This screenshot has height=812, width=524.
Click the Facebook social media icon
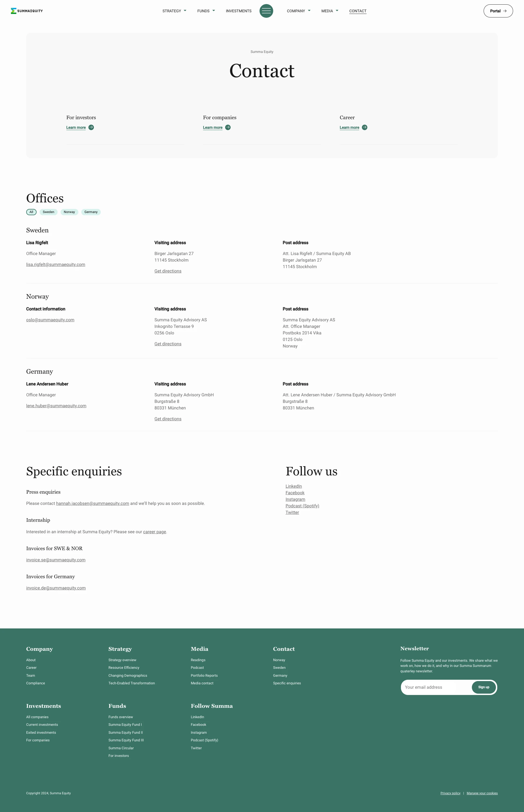pyautogui.click(x=294, y=492)
